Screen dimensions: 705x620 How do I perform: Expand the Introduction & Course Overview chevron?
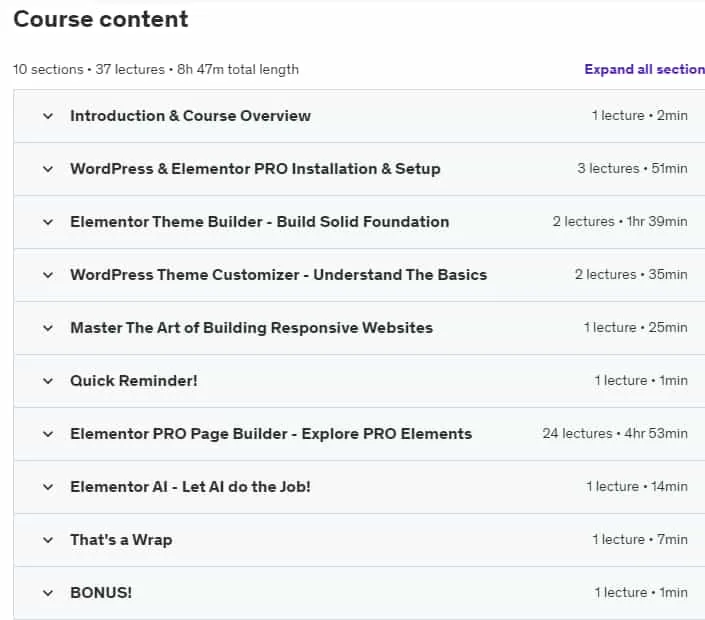pyautogui.click(x=48, y=116)
